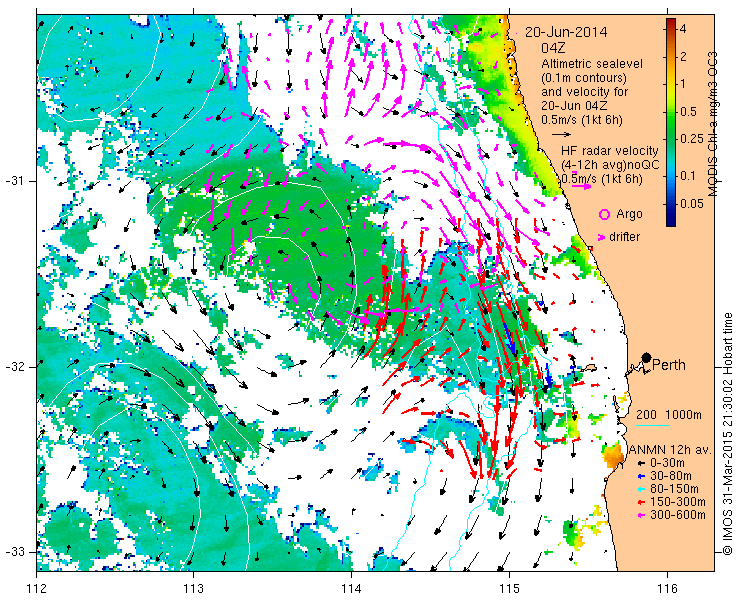Click the blue 30-80m legend arrow
The image size is (740, 600).
click(640, 476)
